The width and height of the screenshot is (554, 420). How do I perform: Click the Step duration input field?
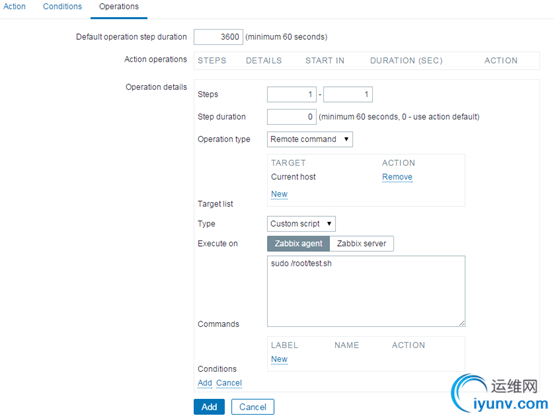point(291,117)
